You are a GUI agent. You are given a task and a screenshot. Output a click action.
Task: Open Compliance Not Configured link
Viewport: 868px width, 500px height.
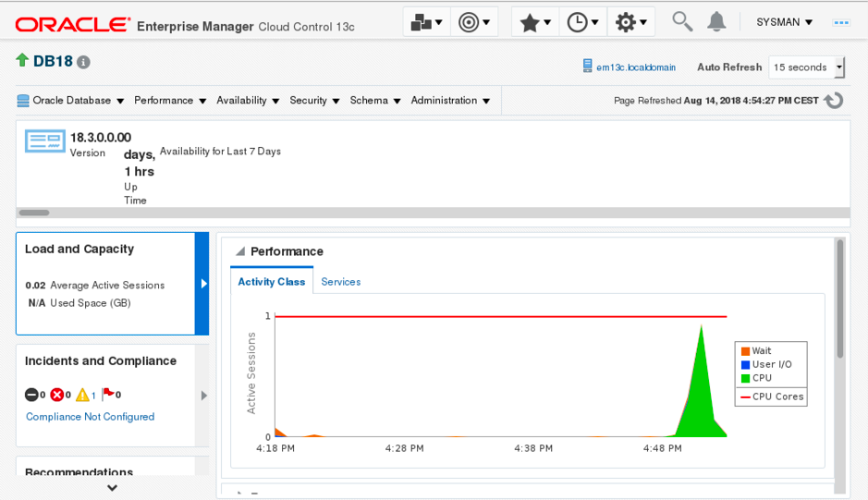coord(91,417)
